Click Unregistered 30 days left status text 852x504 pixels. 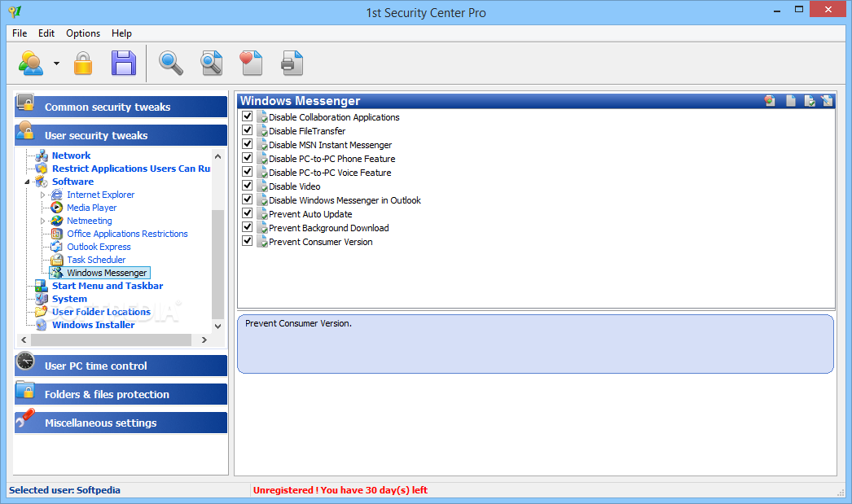(340, 490)
